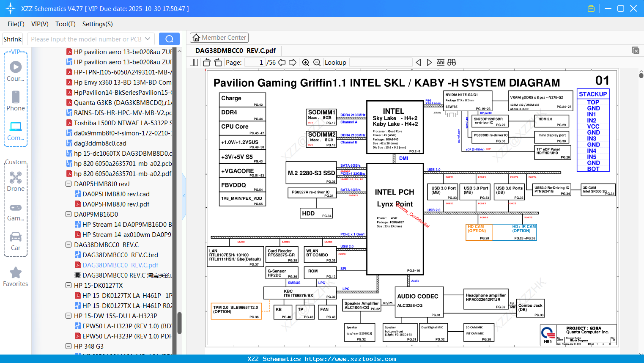This screenshot has height=363, width=644.
Task: Zoom in on the schematic
Action: (306, 63)
